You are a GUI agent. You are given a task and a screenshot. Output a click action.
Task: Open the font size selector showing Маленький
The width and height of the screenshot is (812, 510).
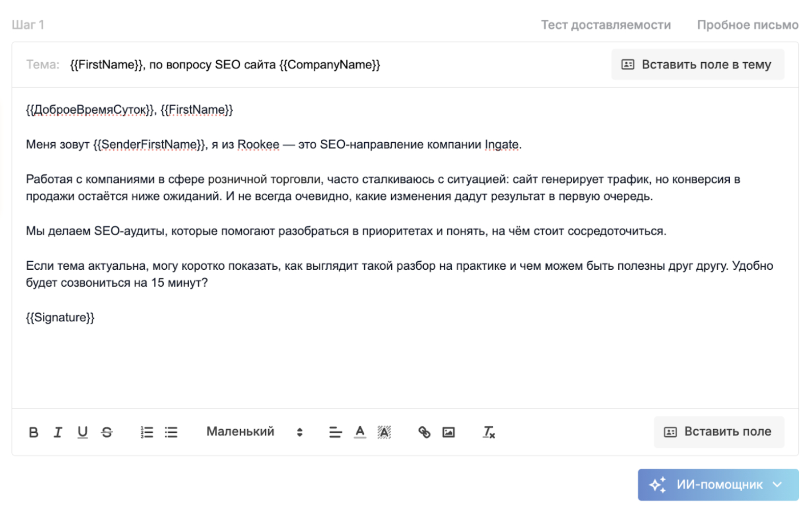pyautogui.click(x=240, y=431)
